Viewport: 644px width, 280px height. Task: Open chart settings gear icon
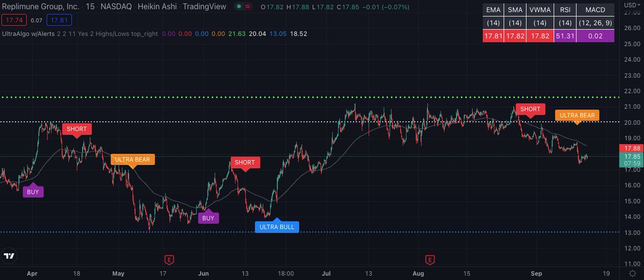632,274
